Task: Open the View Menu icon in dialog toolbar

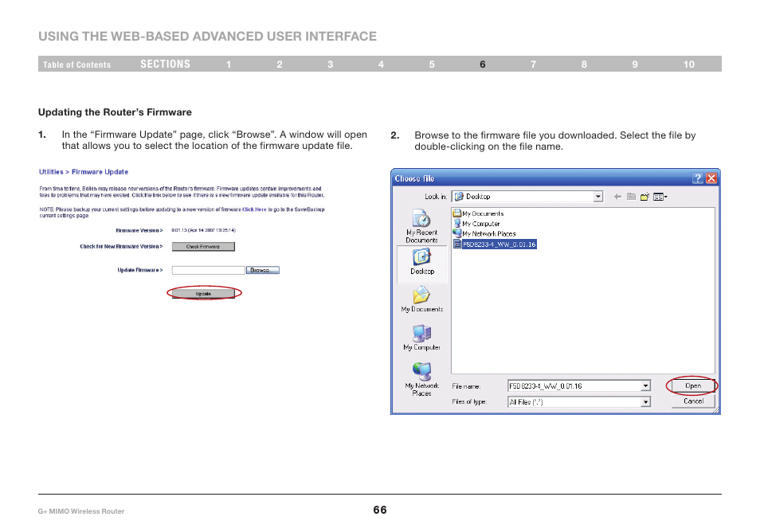Action: 660,197
